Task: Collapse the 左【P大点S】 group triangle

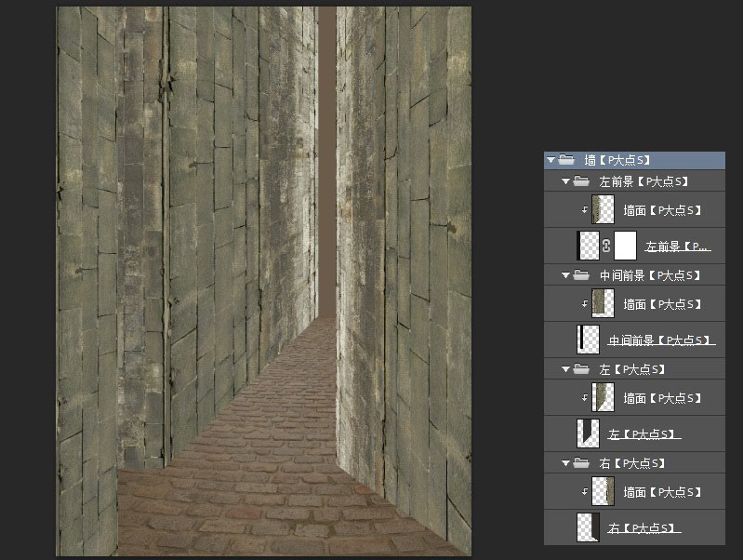Action: pos(565,369)
